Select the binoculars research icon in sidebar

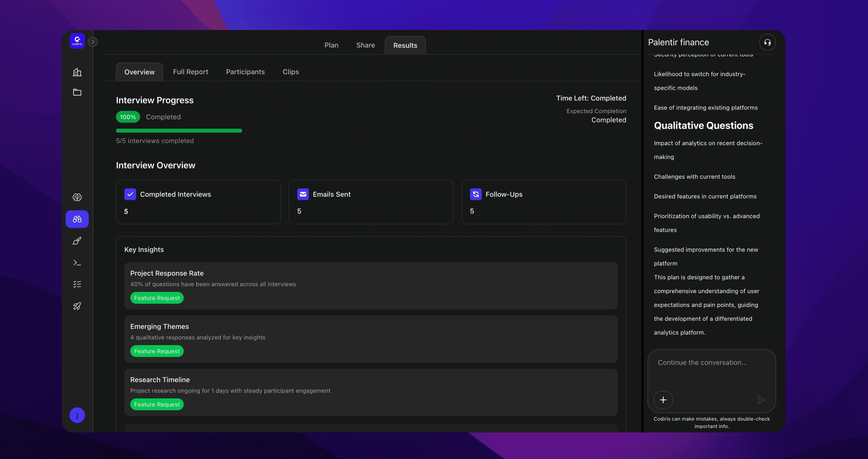pyautogui.click(x=77, y=219)
